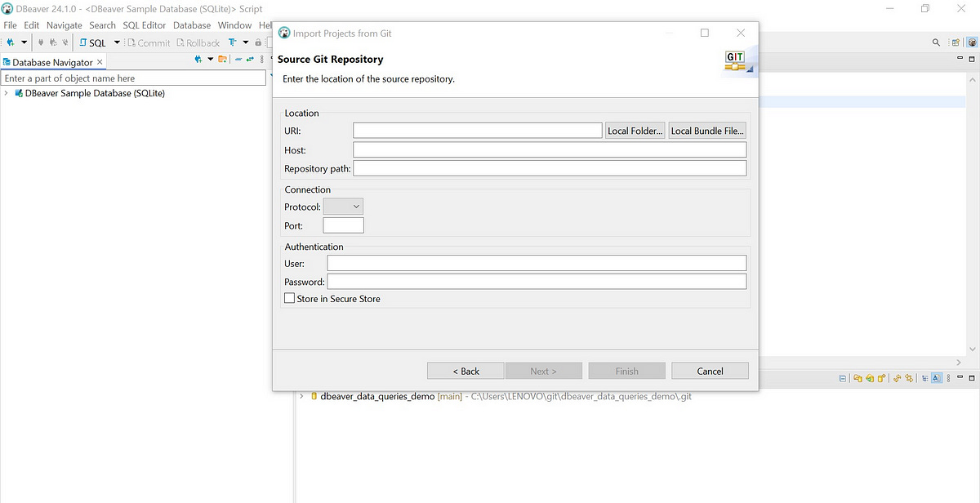Click the Open Perspective icon at top right
Viewport: 980px width, 503px height.
pyautogui.click(x=956, y=42)
